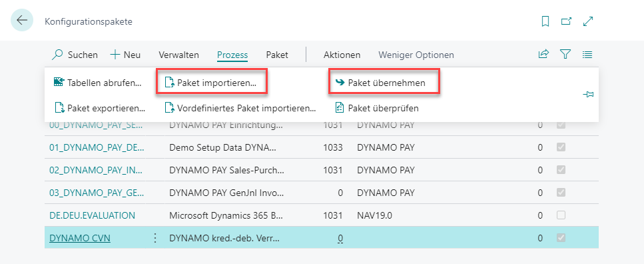Choose Paket importieren action
The height and width of the screenshot is (264, 644).
210,83
